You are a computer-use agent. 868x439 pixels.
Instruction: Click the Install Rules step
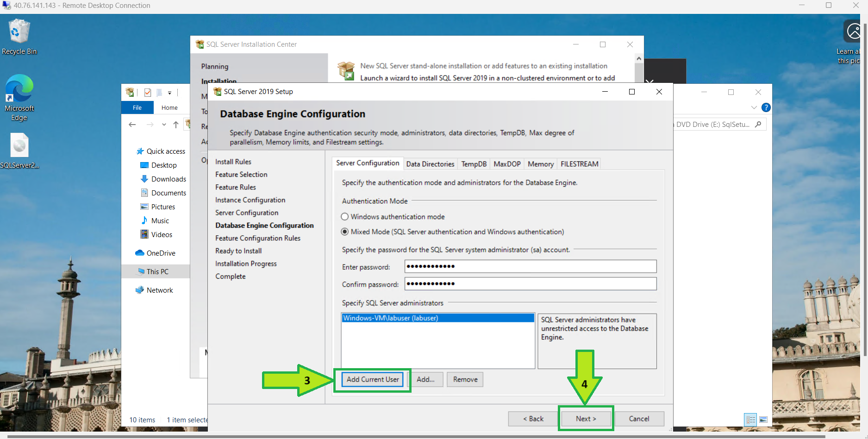233,162
